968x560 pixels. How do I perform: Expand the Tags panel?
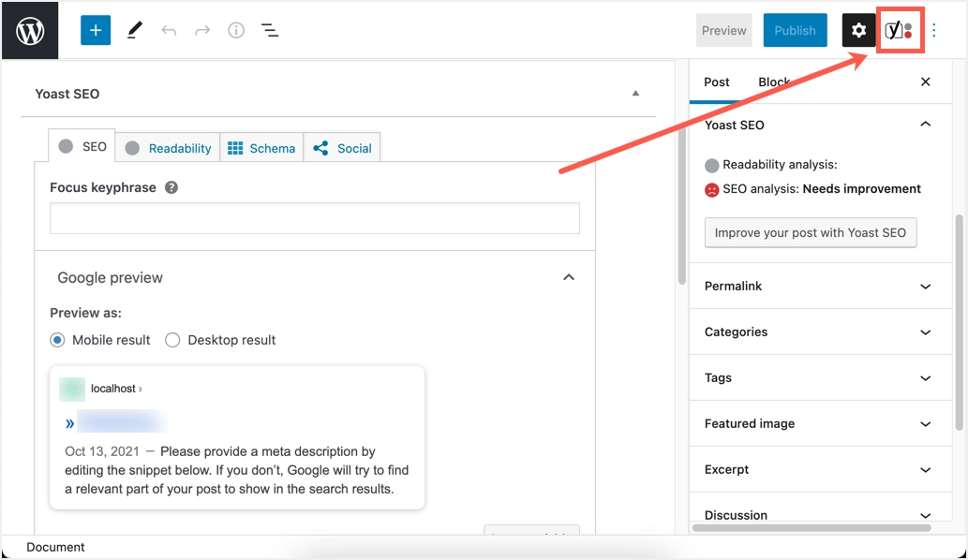coord(821,377)
